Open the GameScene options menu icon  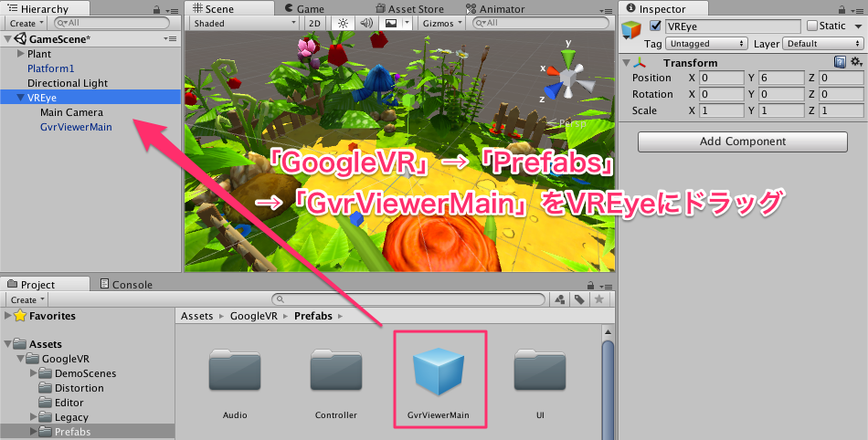(171, 38)
